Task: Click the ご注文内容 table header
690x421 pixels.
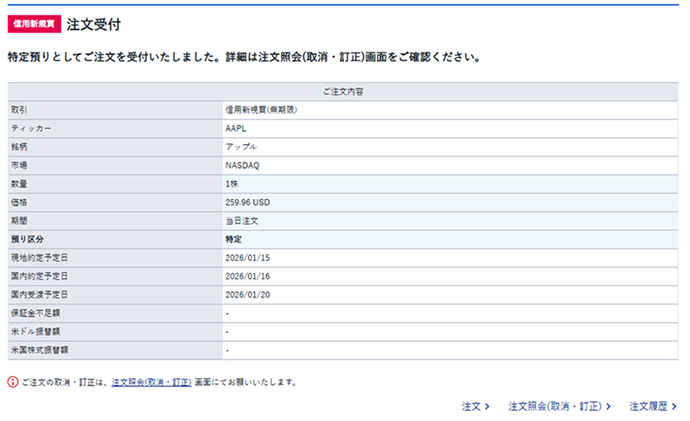Action: click(x=344, y=91)
